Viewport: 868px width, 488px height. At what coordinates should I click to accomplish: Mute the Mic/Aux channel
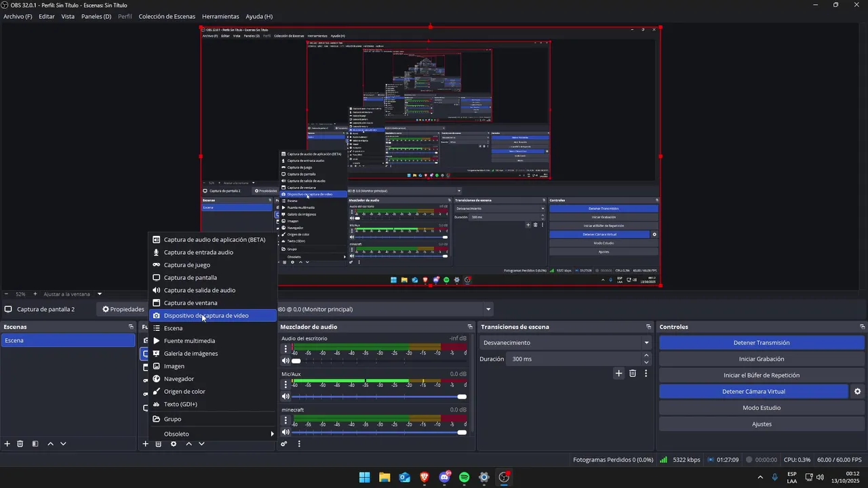pyautogui.click(x=285, y=396)
